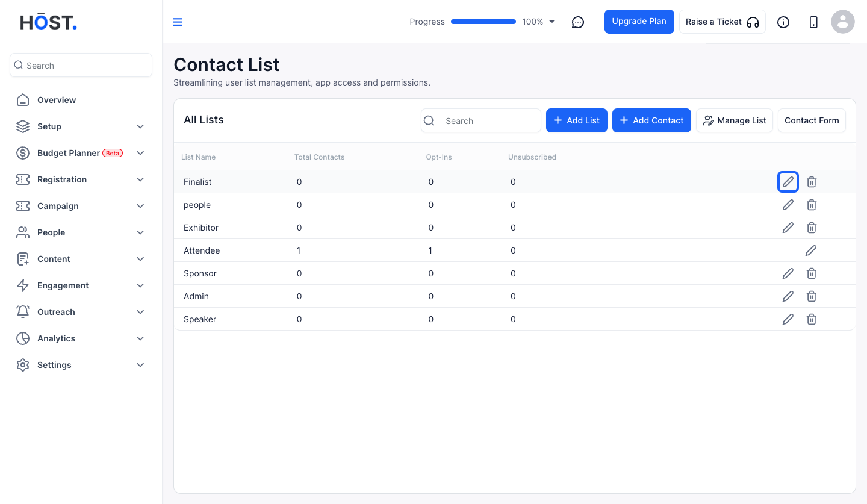Click the Sponsor list name
867x504 pixels.
click(x=200, y=273)
